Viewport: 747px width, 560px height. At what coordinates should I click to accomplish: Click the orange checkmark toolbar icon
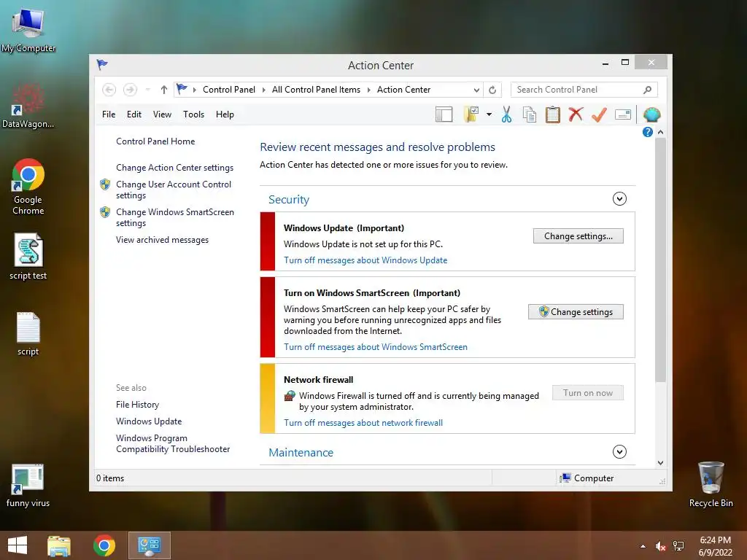pyautogui.click(x=599, y=114)
